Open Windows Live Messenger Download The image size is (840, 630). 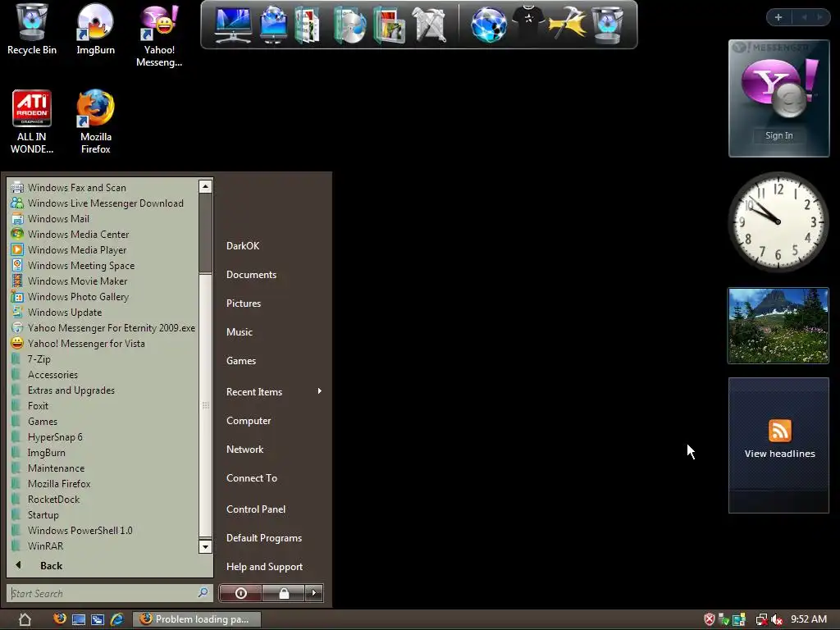pos(105,203)
